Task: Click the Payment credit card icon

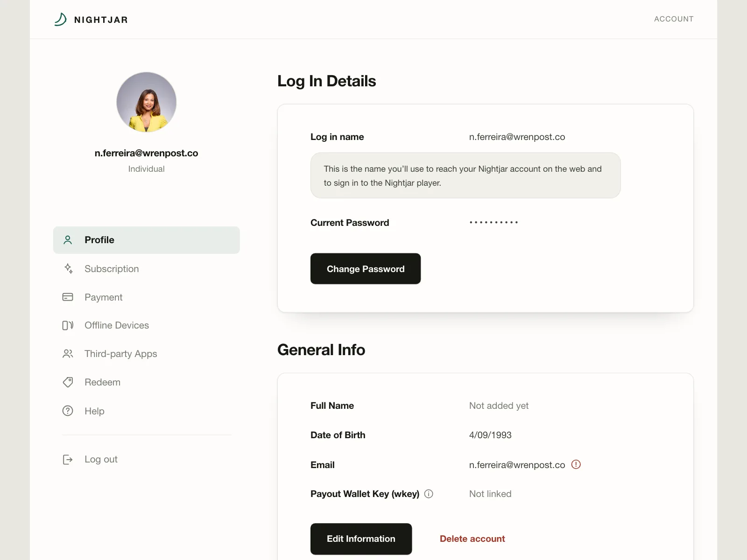Action: 68,297
